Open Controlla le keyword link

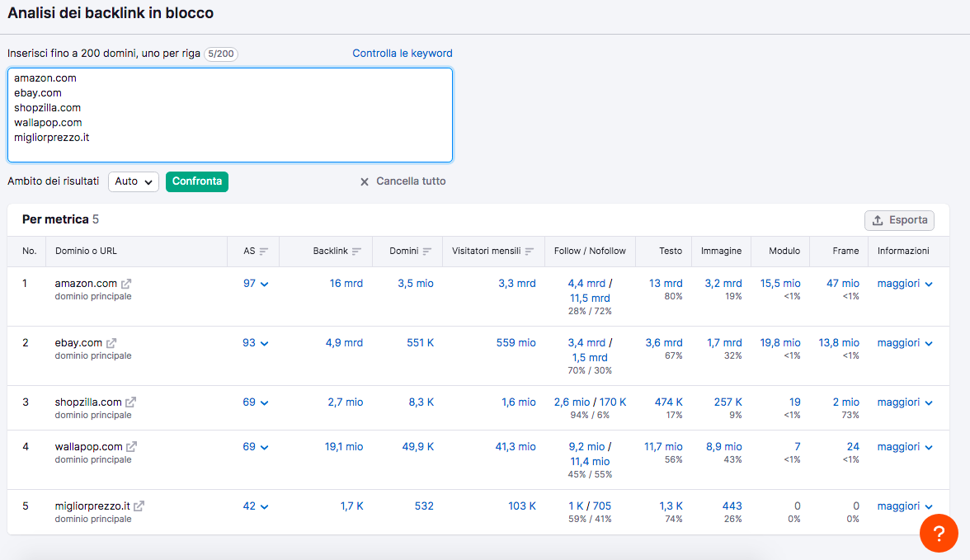pos(403,54)
